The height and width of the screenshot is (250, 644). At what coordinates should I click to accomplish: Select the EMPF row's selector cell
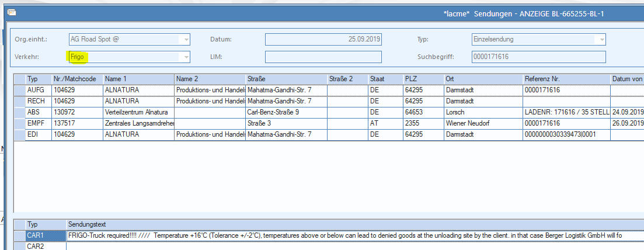click(x=20, y=123)
